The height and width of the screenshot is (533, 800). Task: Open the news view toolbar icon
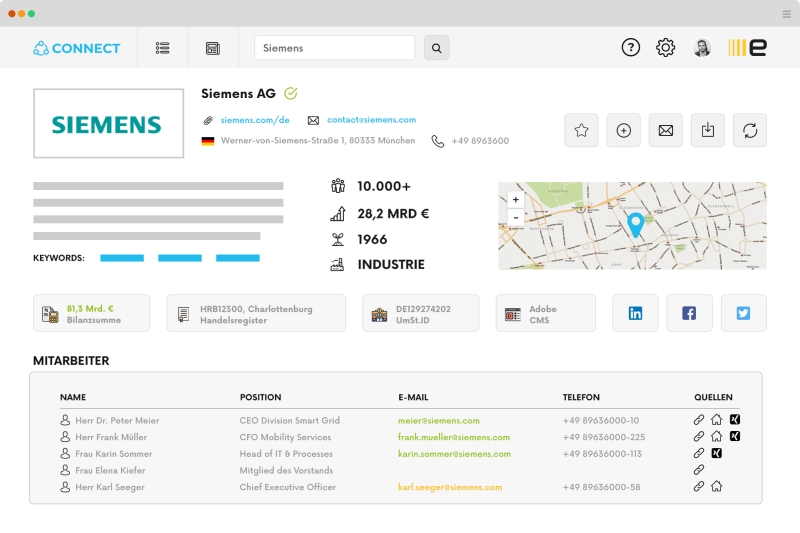212,48
